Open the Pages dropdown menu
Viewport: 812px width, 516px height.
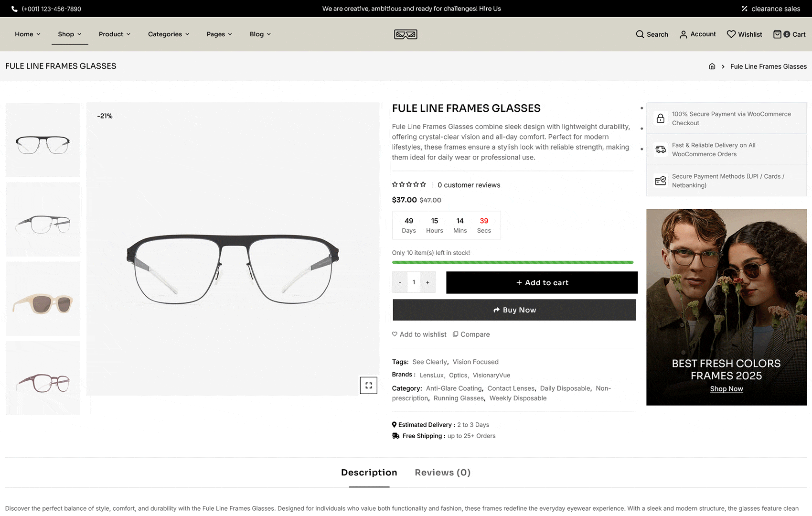click(x=219, y=34)
